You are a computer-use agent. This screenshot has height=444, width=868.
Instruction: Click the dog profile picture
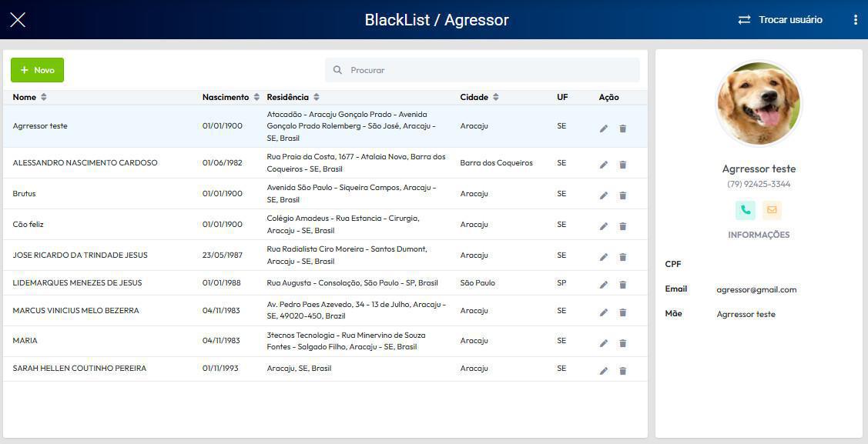point(759,103)
